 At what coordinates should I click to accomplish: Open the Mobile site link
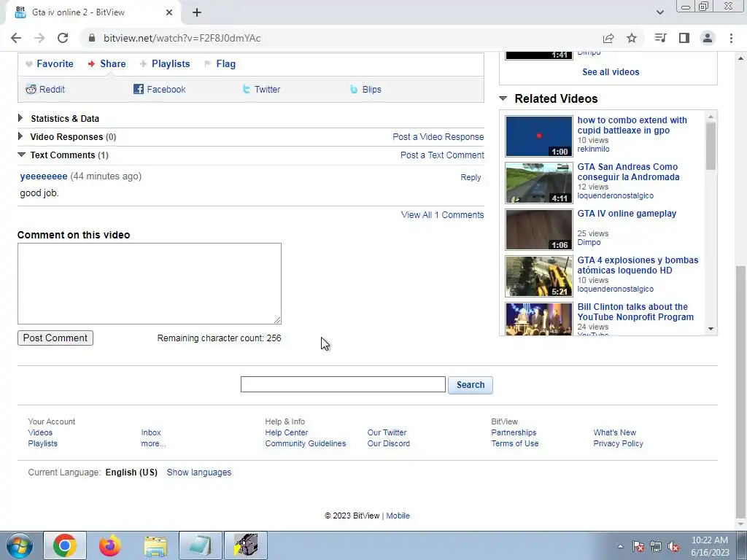pyautogui.click(x=398, y=516)
